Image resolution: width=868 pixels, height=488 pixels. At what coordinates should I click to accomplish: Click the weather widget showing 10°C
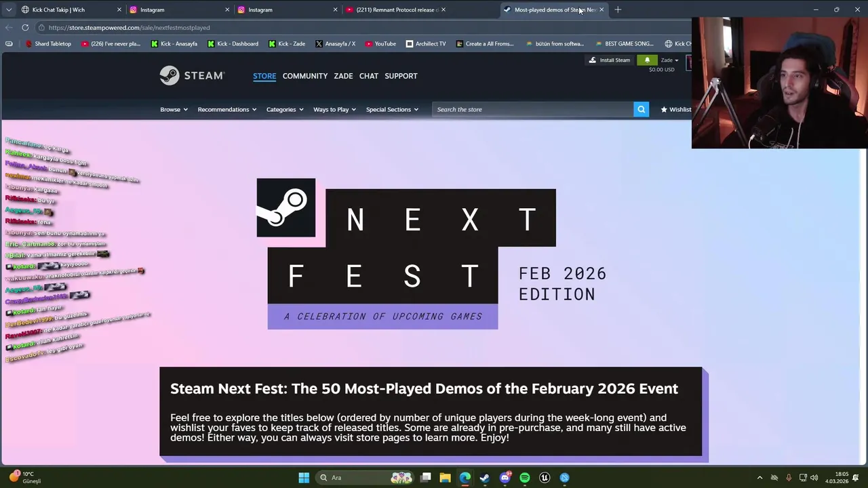pyautogui.click(x=24, y=477)
